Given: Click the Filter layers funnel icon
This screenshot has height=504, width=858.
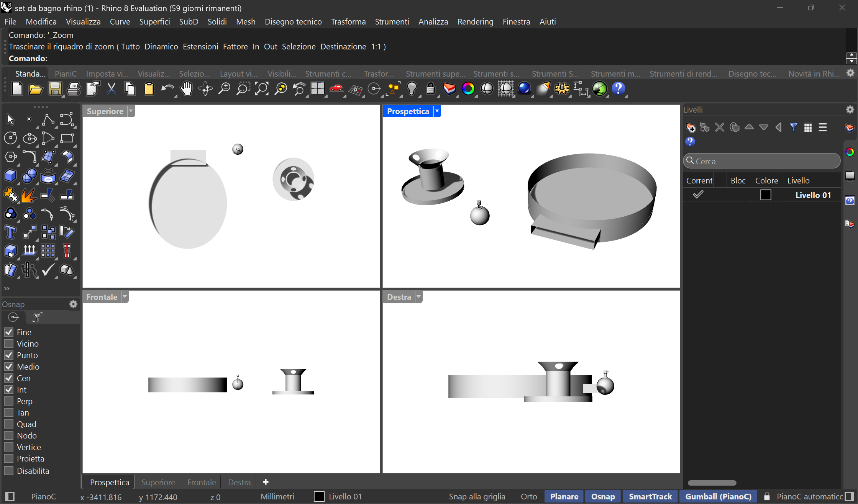Looking at the screenshot, I should pyautogui.click(x=793, y=128).
